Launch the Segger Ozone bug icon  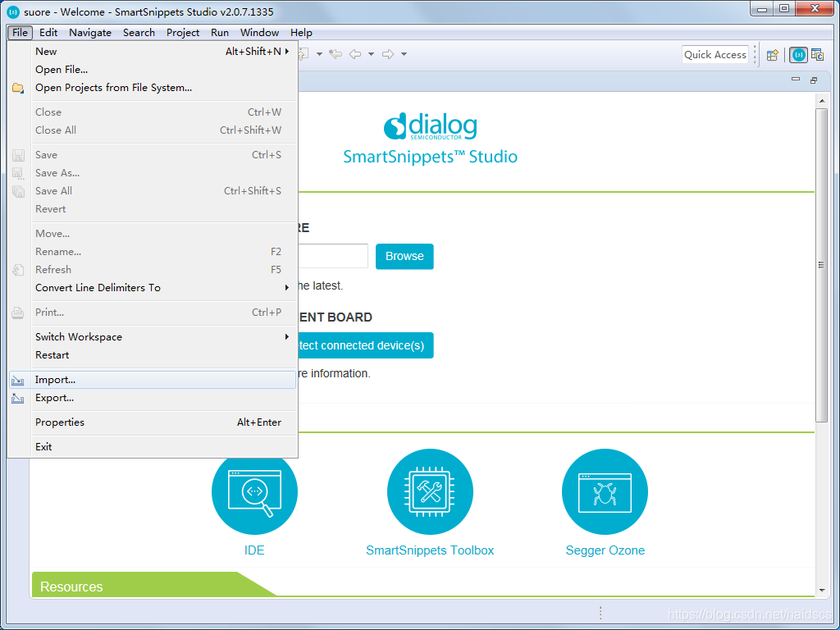point(605,492)
